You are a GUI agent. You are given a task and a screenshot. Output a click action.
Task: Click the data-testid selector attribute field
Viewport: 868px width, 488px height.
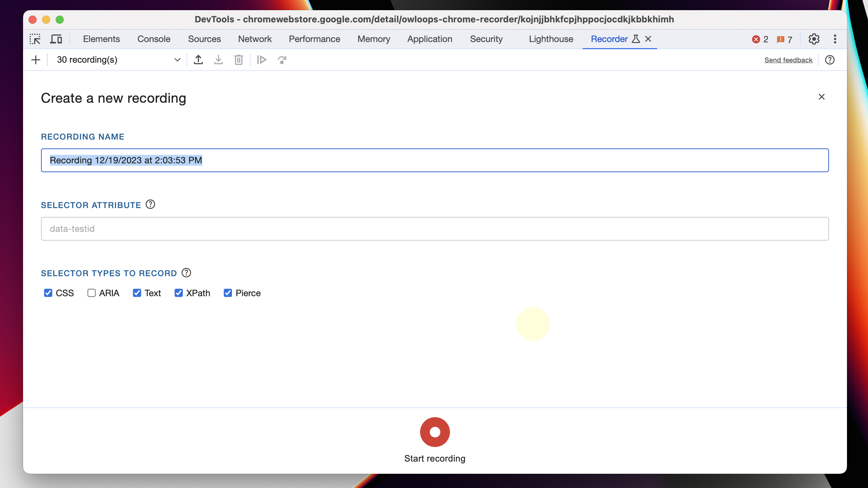tap(435, 229)
